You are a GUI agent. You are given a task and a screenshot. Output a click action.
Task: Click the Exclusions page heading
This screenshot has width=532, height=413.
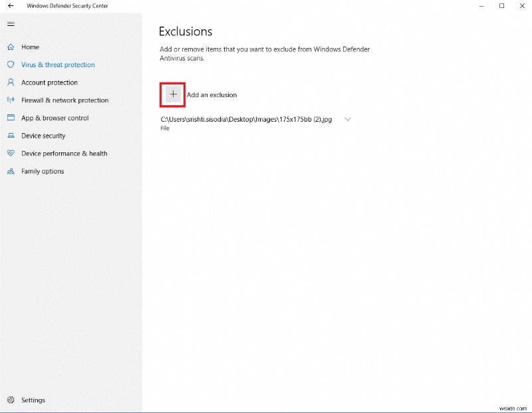(185, 31)
